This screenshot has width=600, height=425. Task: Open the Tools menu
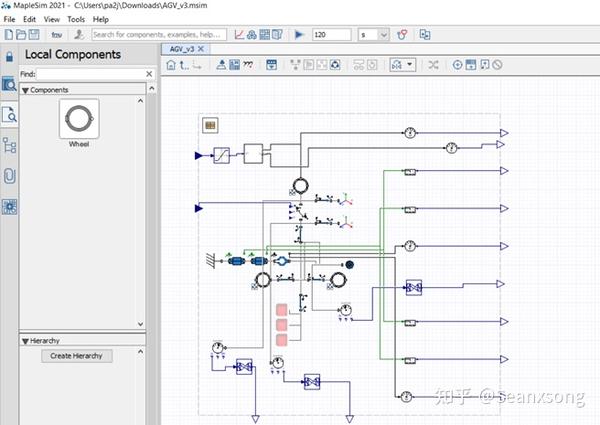[76, 19]
